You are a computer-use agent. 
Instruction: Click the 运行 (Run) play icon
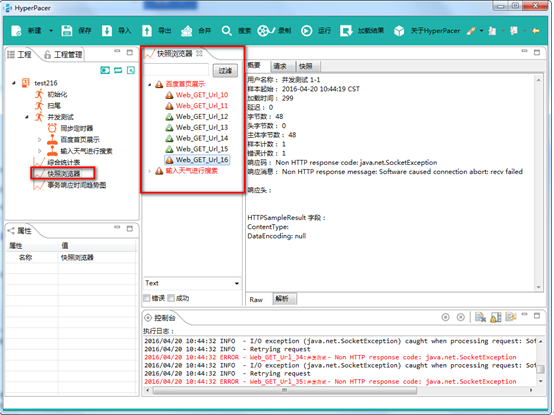(x=306, y=31)
